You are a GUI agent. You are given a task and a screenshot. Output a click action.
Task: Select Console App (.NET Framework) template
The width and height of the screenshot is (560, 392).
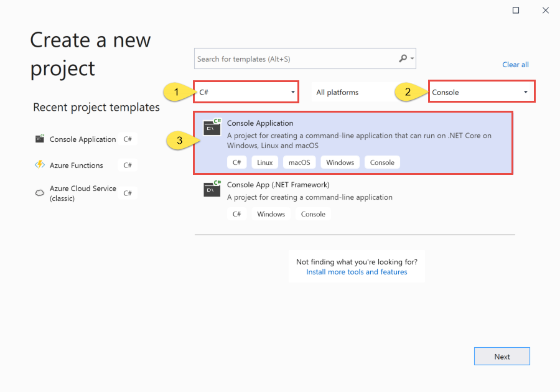pyautogui.click(x=355, y=200)
